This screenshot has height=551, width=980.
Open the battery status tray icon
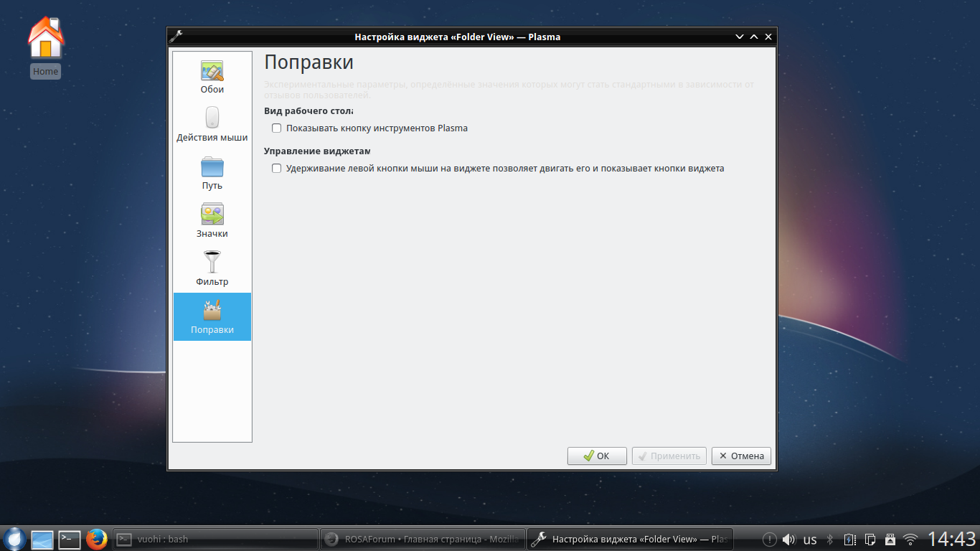tap(850, 539)
